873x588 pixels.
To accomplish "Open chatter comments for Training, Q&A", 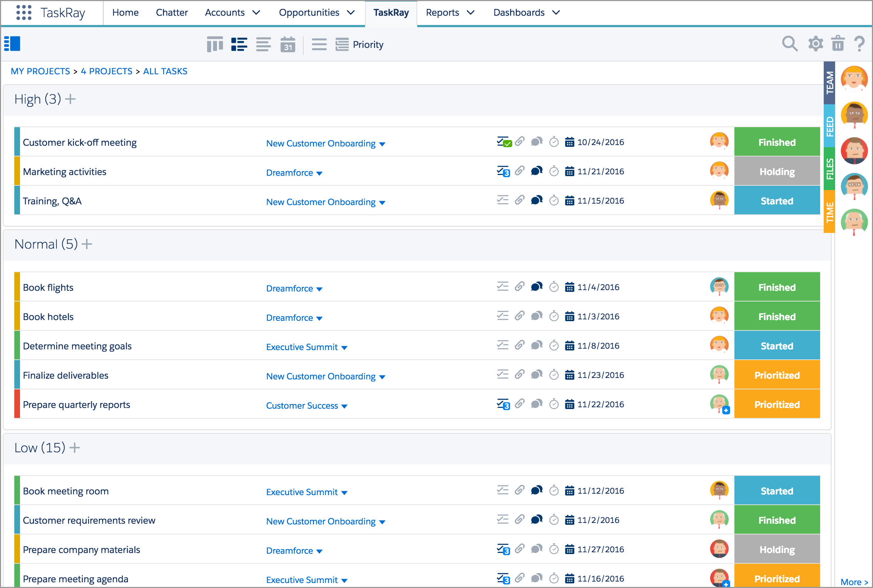I will [537, 200].
